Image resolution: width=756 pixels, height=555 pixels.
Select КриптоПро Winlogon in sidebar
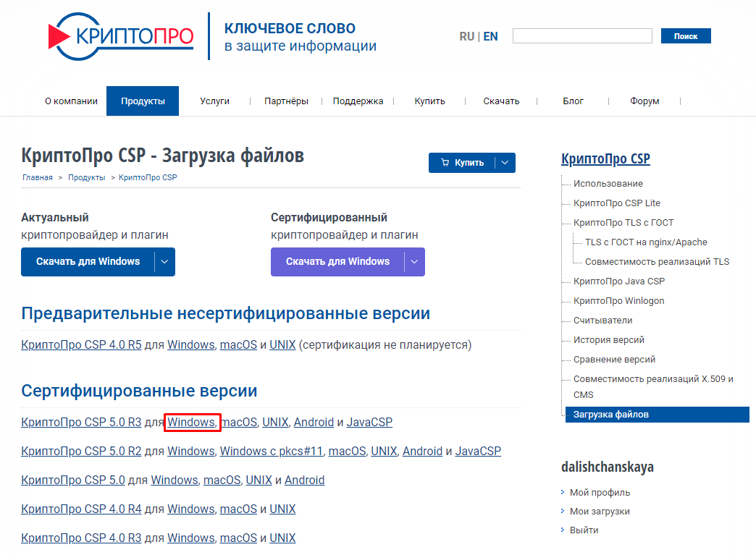click(x=618, y=300)
